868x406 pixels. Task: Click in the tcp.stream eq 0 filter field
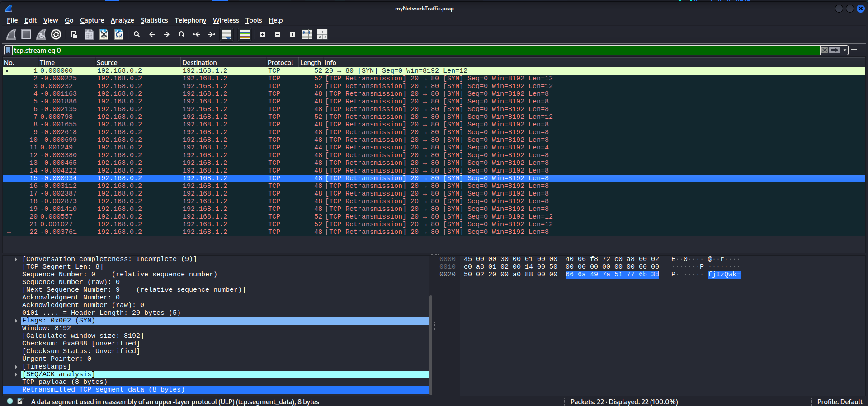(416, 50)
